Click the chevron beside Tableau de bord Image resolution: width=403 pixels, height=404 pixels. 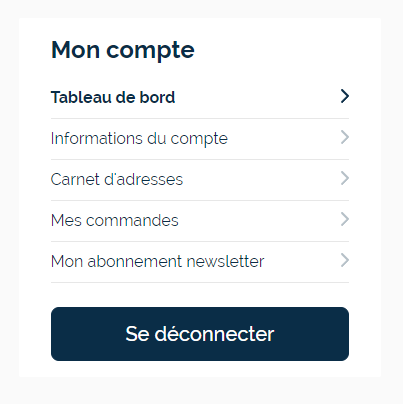pos(345,96)
